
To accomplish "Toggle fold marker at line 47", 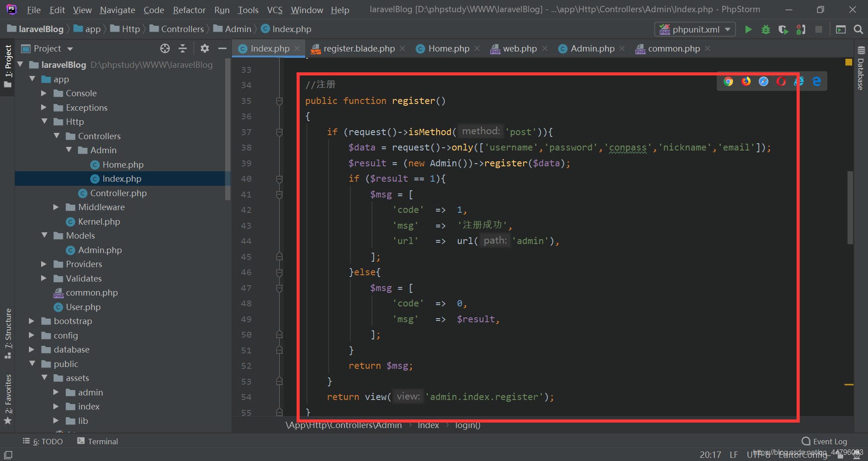I will point(279,288).
